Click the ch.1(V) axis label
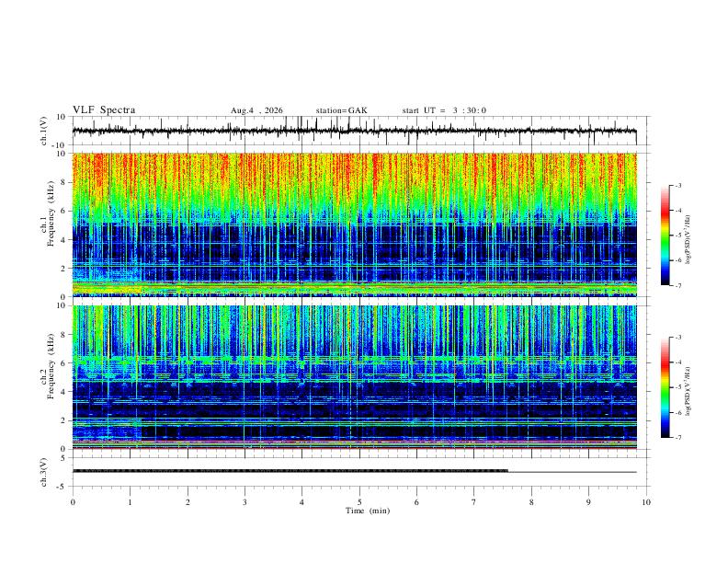This screenshot has width=728, height=563. click(43, 131)
